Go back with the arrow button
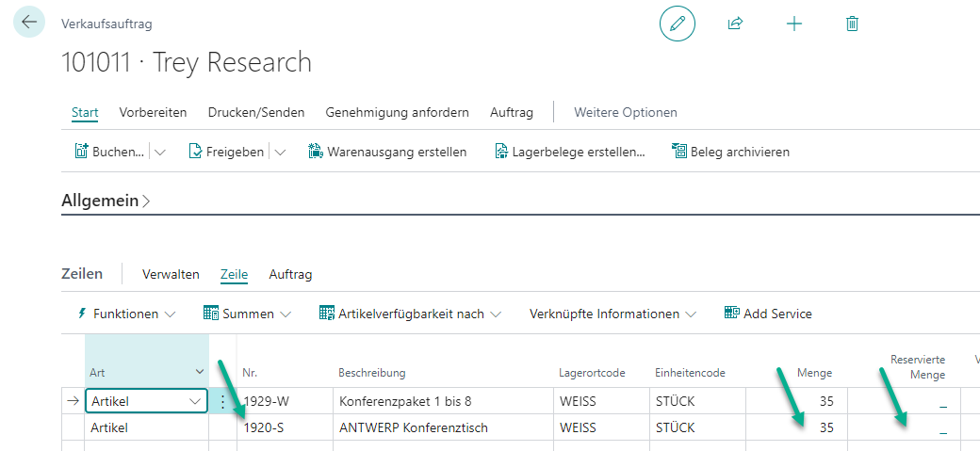This screenshot has width=980, height=451. (29, 22)
